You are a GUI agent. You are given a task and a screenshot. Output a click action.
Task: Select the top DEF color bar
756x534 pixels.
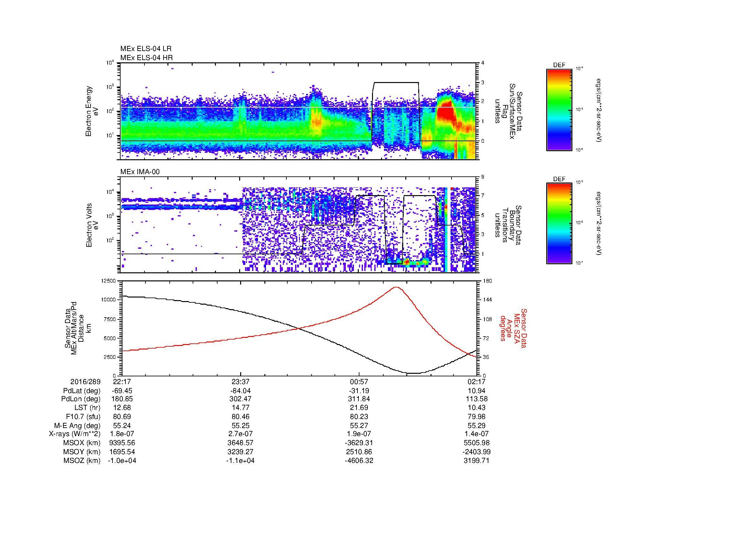coord(559,110)
